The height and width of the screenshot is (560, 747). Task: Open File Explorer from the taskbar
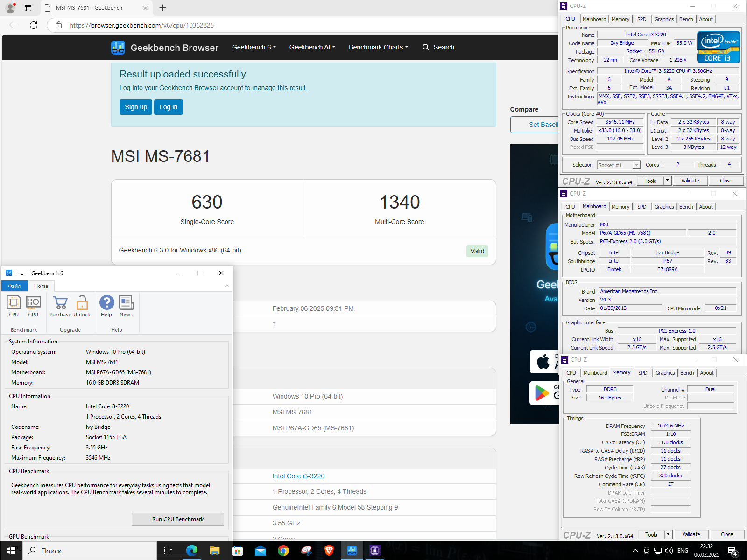[214, 551]
